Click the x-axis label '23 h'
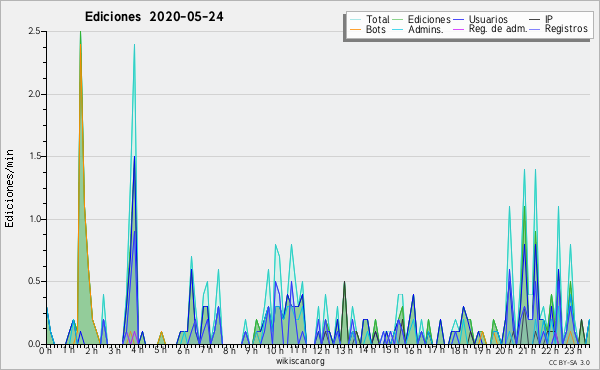Viewport: 600px width, 370px height. click(x=574, y=351)
